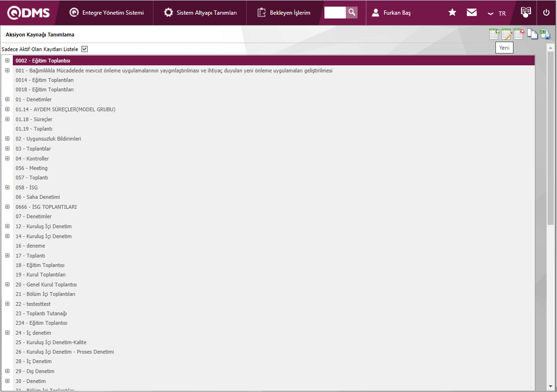Expand the 0666 - İSG TOPLANTILARI node
The width and height of the screenshot is (557, 392).
(7, 206)
